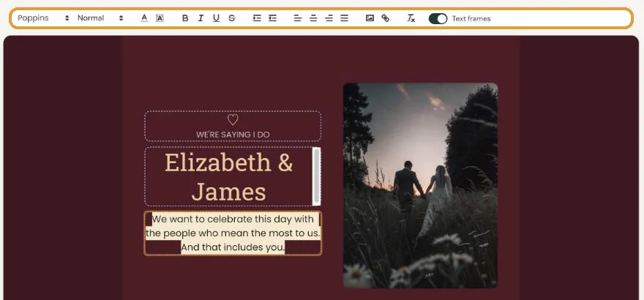This screenshot has height=300, width=644.
Task: Align text to the left
Action: (x=298, y=18)
